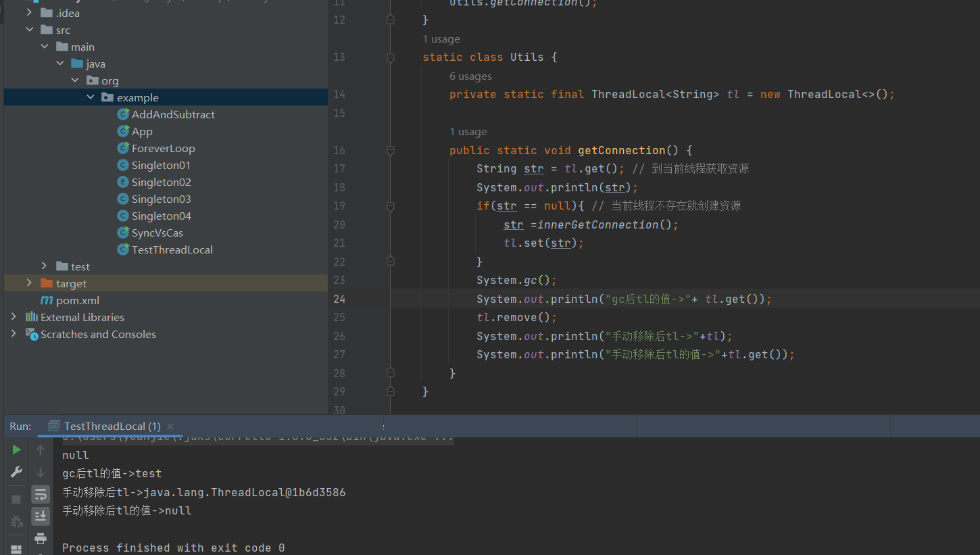
Task: Click innerGetConnection call on line 20
Action: (x=597, y=224)
